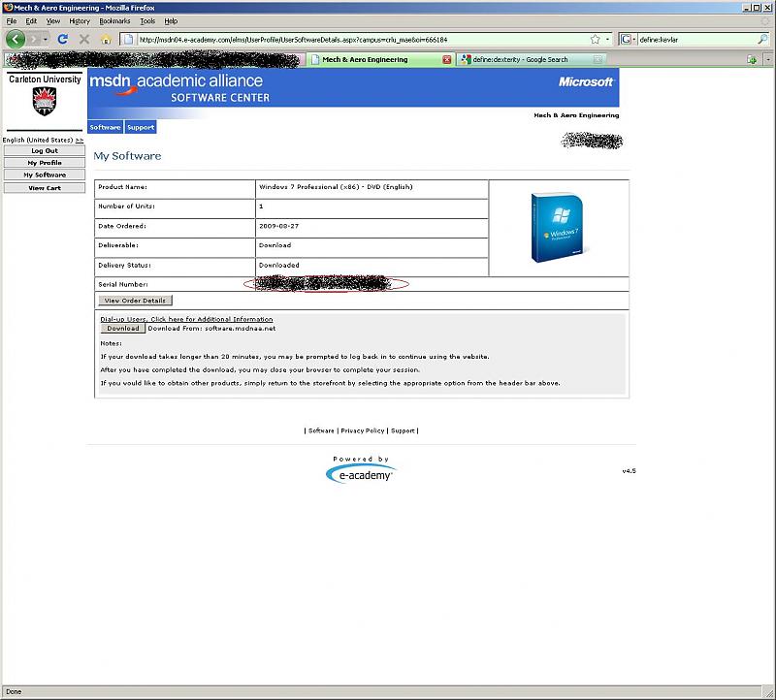776x700 pixels.
Task: Click the Firefox Back arrow button
Action: click(16, 39)
